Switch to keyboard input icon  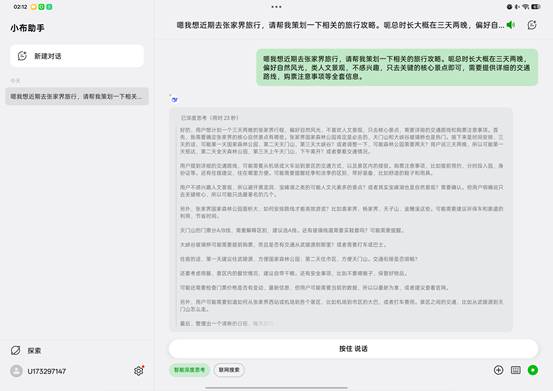tap(516, 370)
